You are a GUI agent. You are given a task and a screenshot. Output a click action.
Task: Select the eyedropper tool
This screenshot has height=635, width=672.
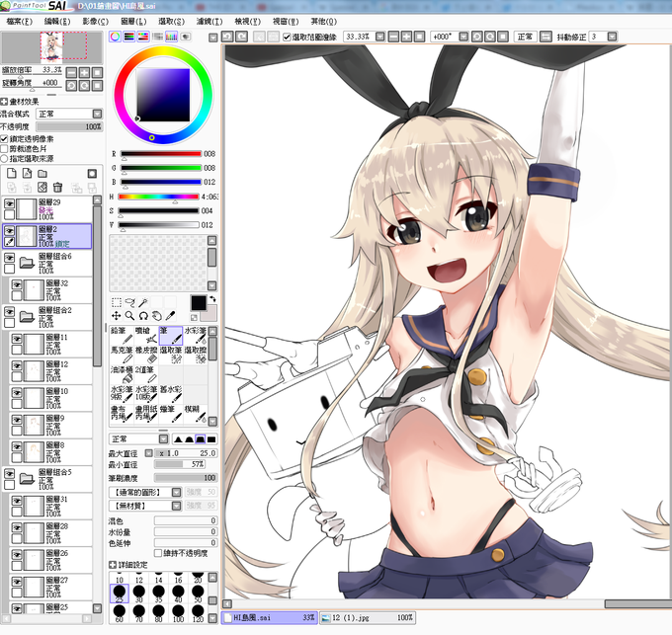click(x=171, y=316)
